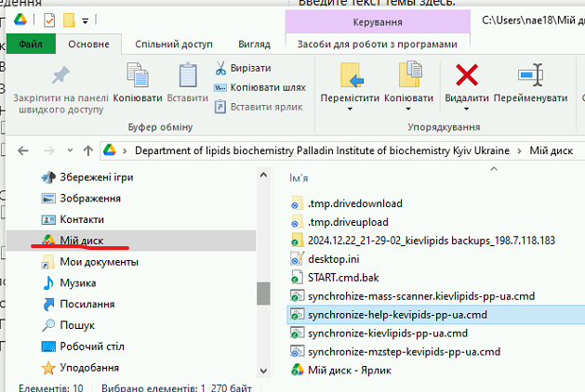Click navigation pane scroll down arrow
Image resolution: width=585 pixels, height=392 pixels.
263,371
